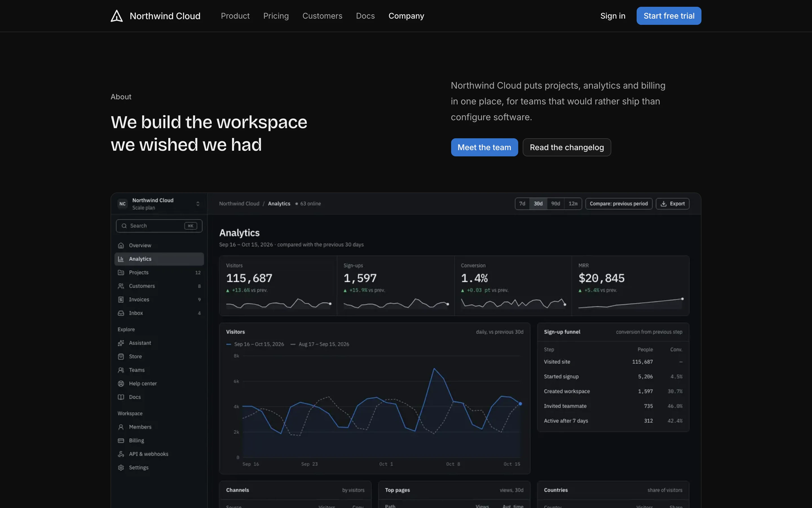The width and height of the screenshot is (812, 508).
Task: Select the 30d time range
Action: tap(538, 203)
